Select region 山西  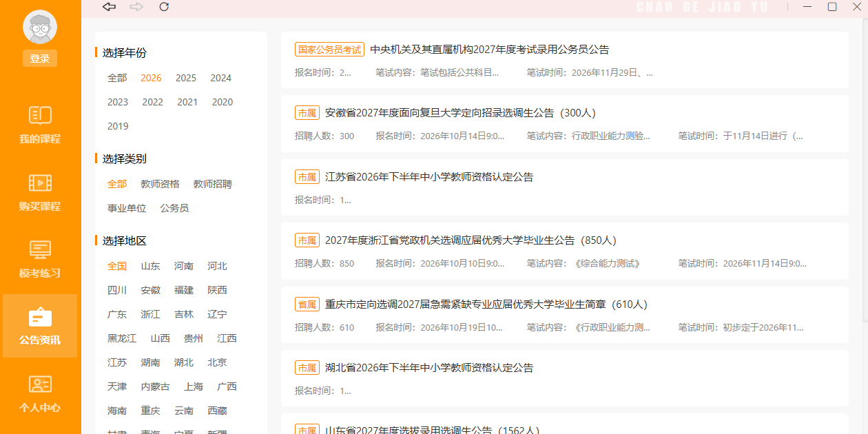tap(160, 338)
